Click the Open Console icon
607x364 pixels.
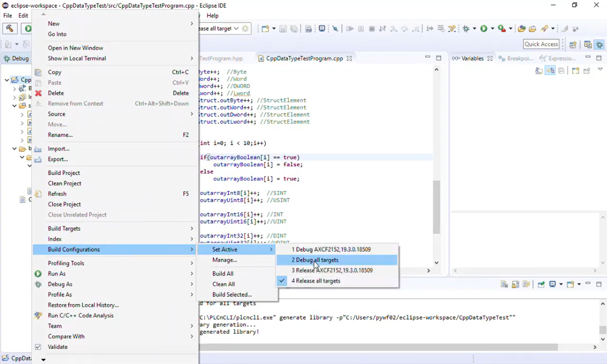pos(570,284)
